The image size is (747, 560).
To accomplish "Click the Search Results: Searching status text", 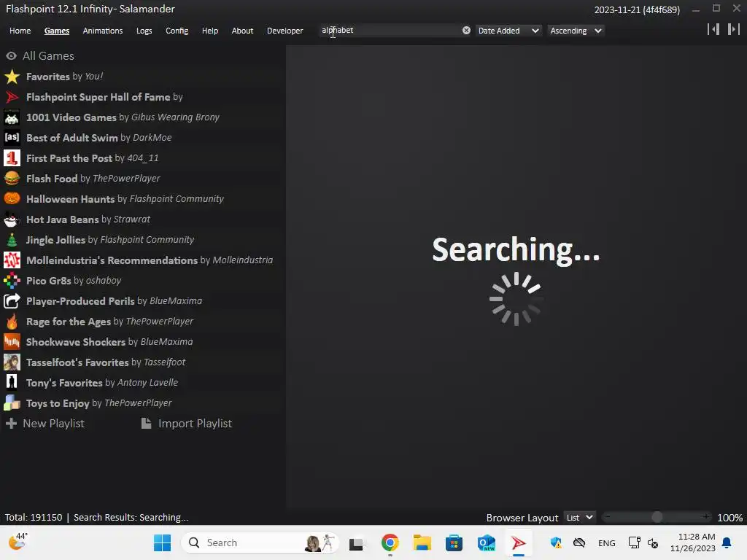I will pyautogui.click(x=131, y=518).
